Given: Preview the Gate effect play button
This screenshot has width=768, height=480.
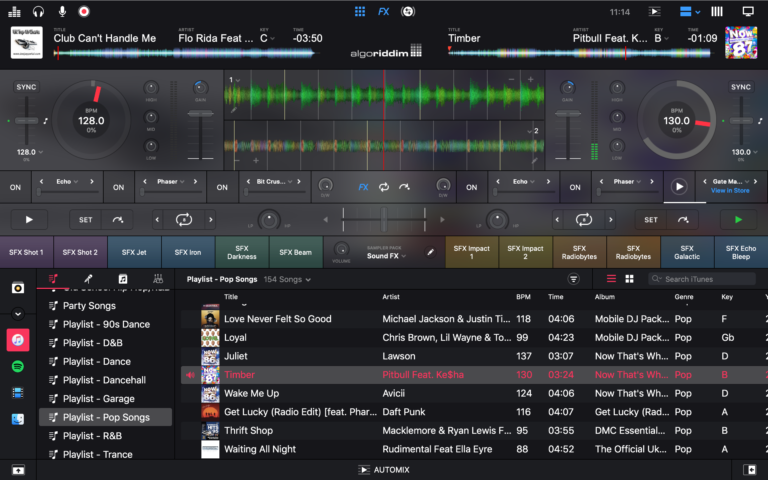Looking at the screenshot, I should click(679, 187).
